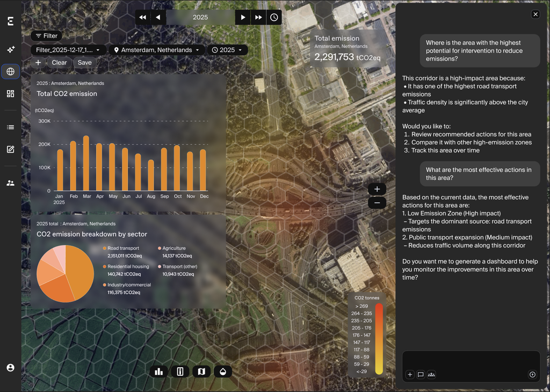The image size is (550, 392).
Task: Open the dashboard grid icon in sidebar
Action: (11, 93)
